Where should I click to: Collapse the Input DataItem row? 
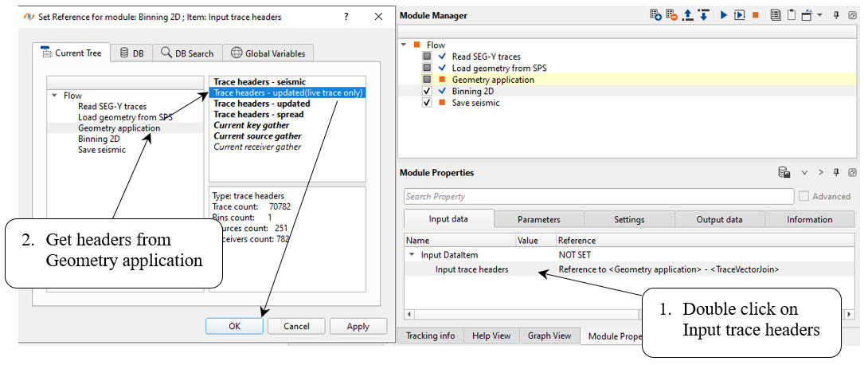pos(412,255)
